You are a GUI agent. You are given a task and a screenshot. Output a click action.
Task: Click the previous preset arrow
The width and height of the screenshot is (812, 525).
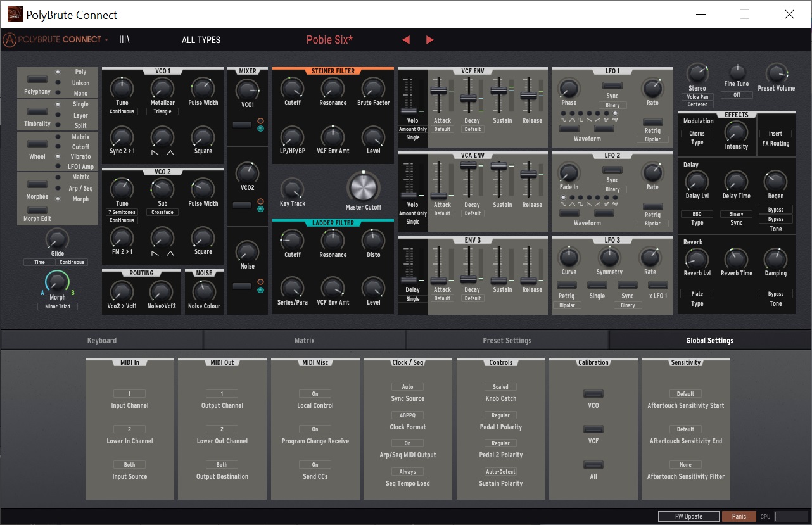click(405, 39)
